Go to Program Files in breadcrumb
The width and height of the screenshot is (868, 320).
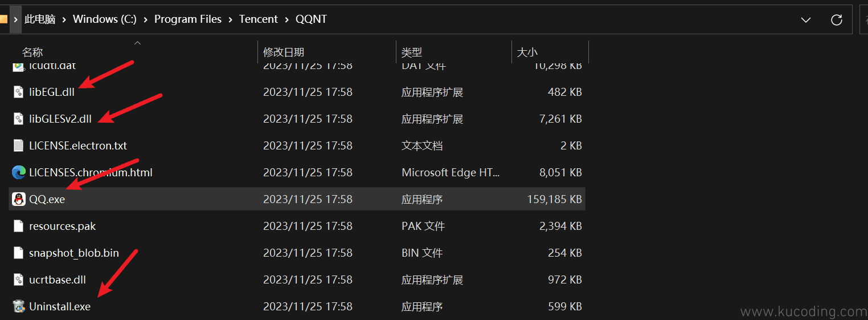point(188,19)
